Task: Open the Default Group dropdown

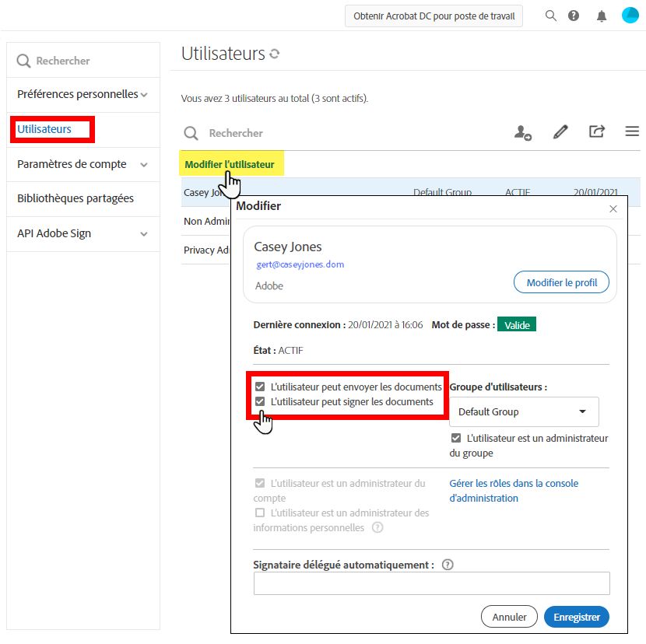Action: click(x=524, y=411)
